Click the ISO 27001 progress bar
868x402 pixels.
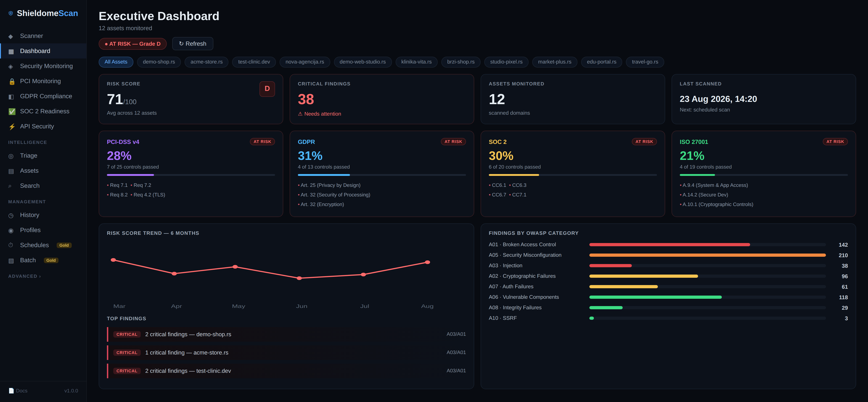click(764, 175)
